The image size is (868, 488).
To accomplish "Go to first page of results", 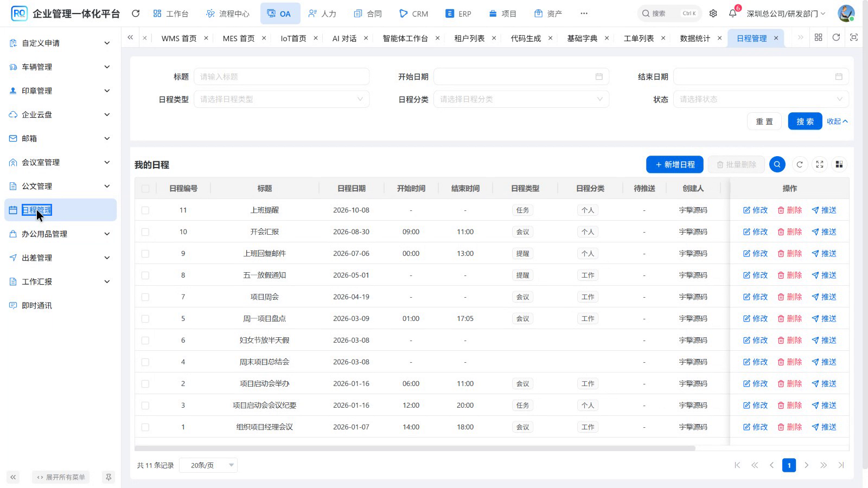I will tap(737, 465).
